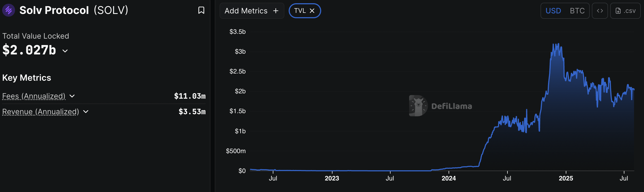The height and width of the screenshot is (192, 644).
Task: Expand the Revenue (Annualized) details
Action: click(85, 112)
